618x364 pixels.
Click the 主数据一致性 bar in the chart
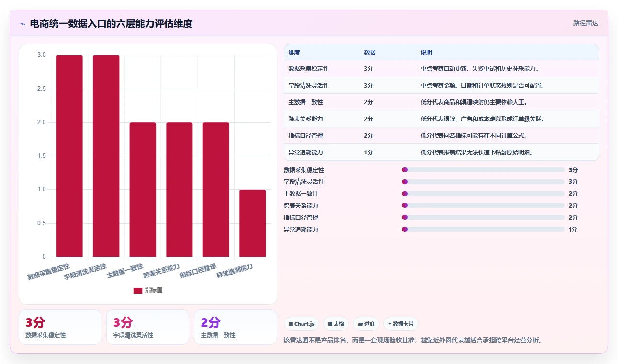point(143,190)
